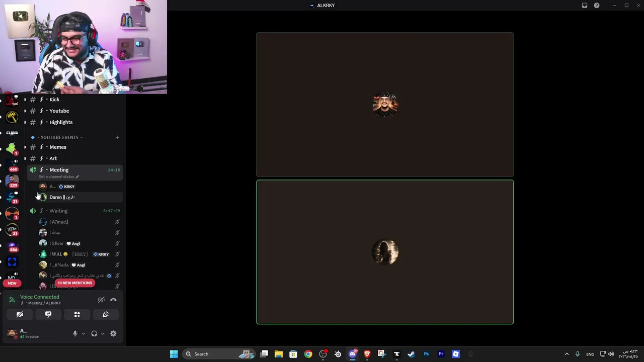Select the KRKY-tagged user in Meeting
644x362 pixels.
pyautogui.click(x=79, y=187)
